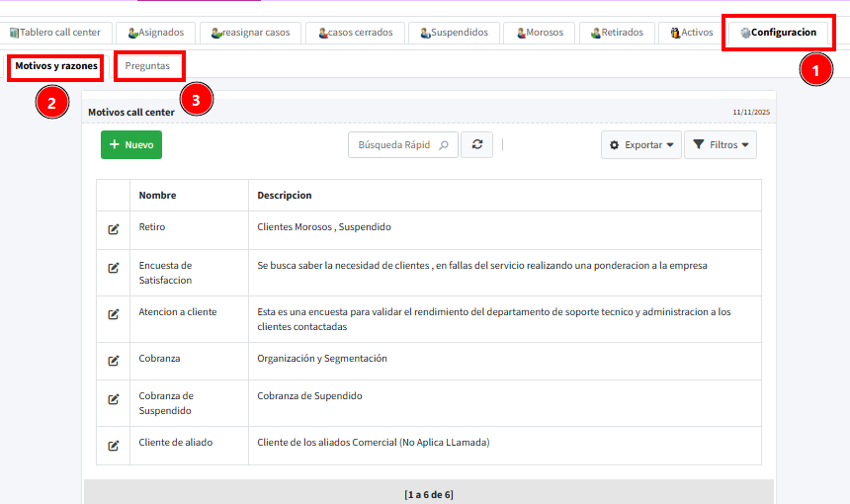
Task: Edit the Cobranza de Suspendido record
Action: (x=114, y=398)
